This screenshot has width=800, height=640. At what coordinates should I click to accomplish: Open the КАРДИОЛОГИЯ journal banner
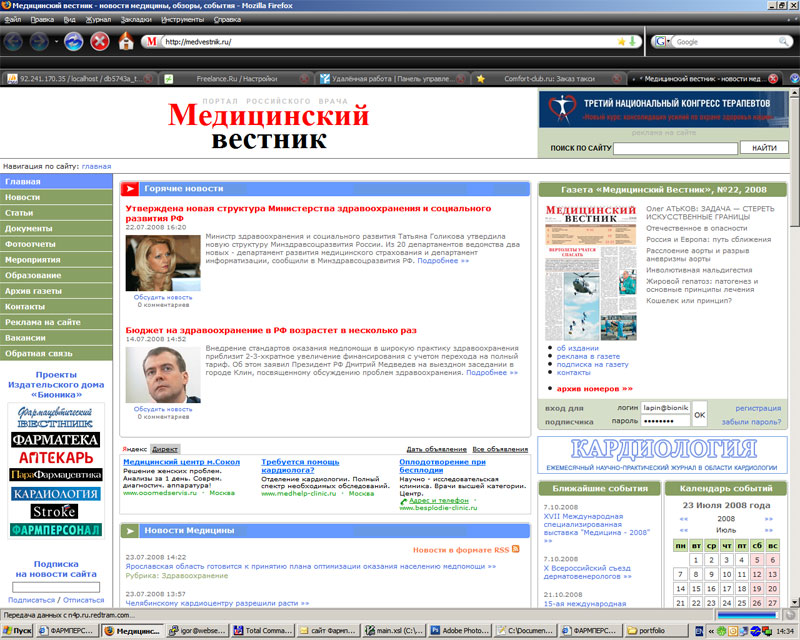click(x=663, y=452)
